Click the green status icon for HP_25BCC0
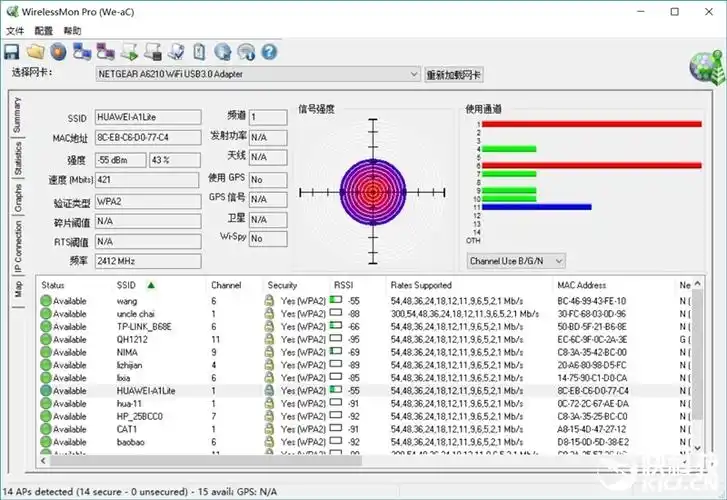Screen dimensions: 727x500 pyautogui.click(x=45, y=416)
